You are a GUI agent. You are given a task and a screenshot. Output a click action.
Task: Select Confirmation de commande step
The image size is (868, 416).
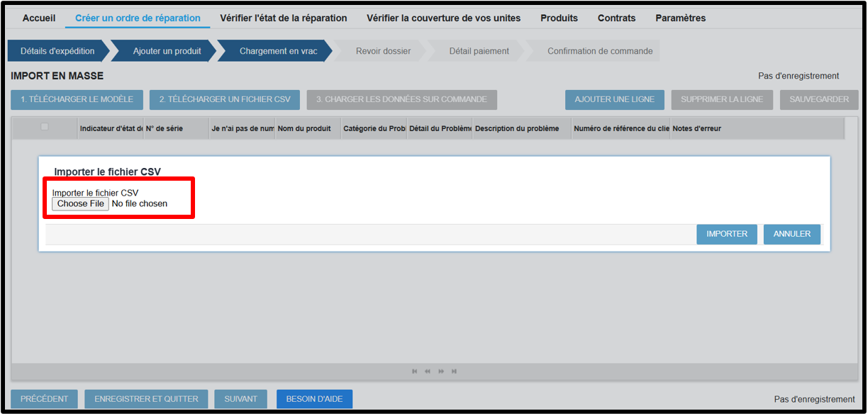pyautogui.click(x=600, y=51)
